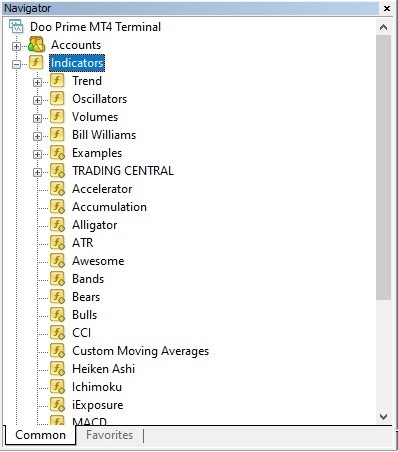Switch to the Favorites tab
The height and width of the screenshot is (452, 398).
coord(109,435)
